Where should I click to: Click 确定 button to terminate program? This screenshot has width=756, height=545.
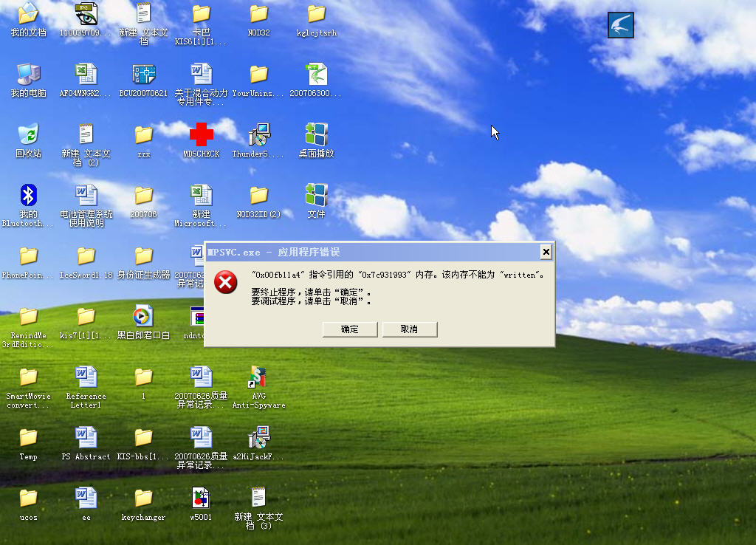click(x=349, y=329)
